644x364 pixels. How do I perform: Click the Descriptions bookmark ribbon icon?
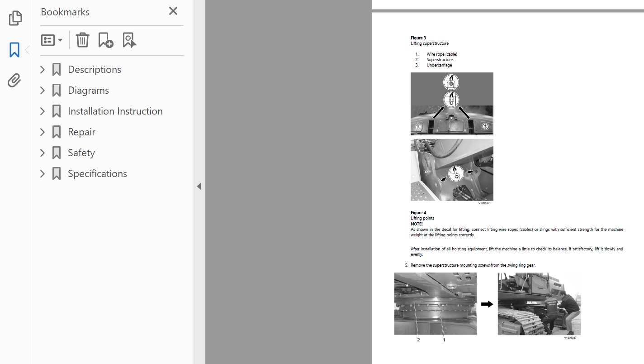pos(57,70)
